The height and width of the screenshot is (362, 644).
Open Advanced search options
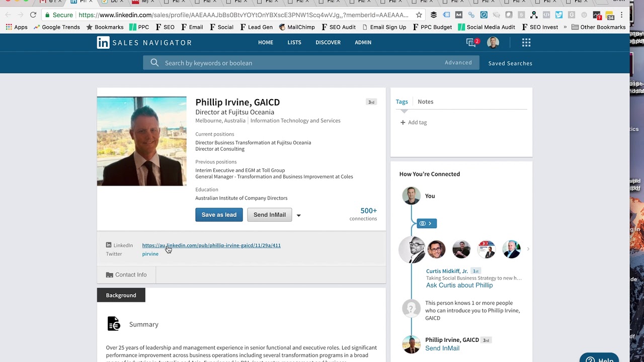point(458,62)
